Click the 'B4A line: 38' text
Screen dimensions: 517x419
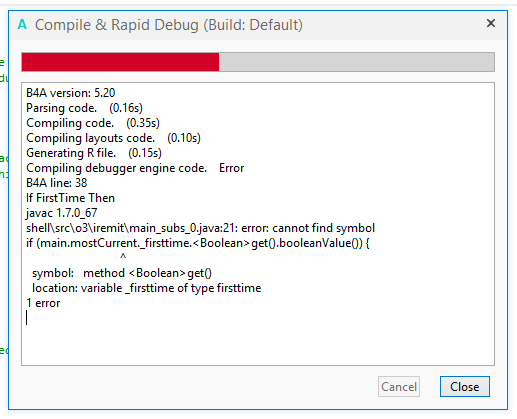pyautogui.click(x=57, y=183)
